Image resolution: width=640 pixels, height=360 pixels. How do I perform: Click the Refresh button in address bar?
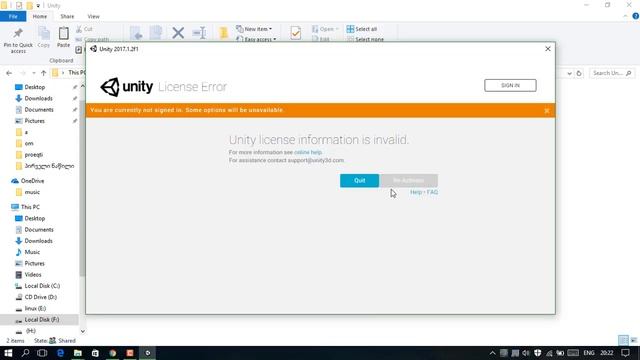click(579, 73)
